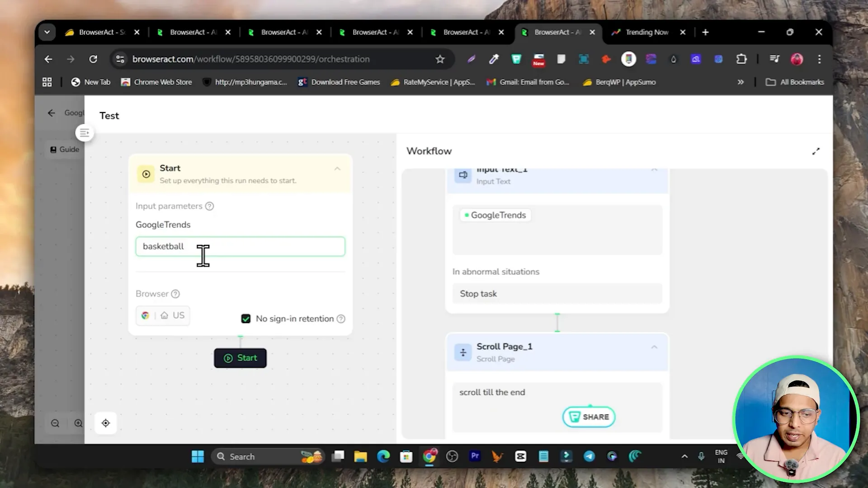Open the Chrome three-dot menu

pyautogui.click(x=819, y=59)
